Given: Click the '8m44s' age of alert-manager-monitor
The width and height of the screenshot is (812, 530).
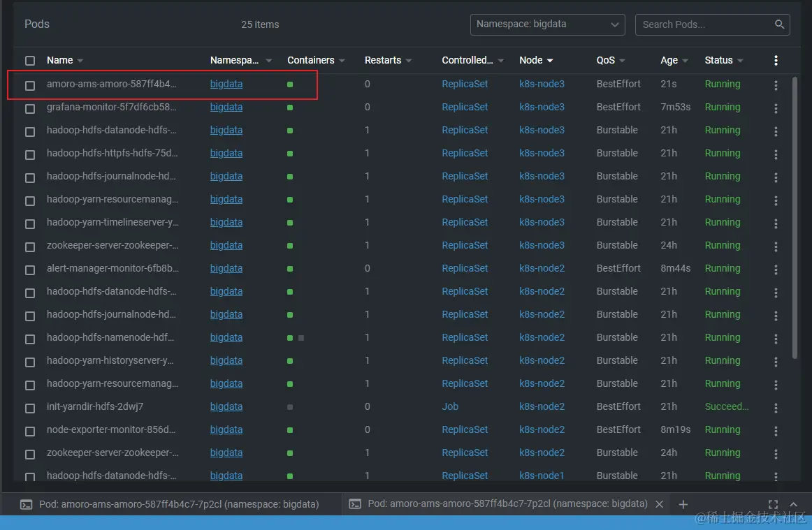Looking at the screenshot, I should (675, 268).
